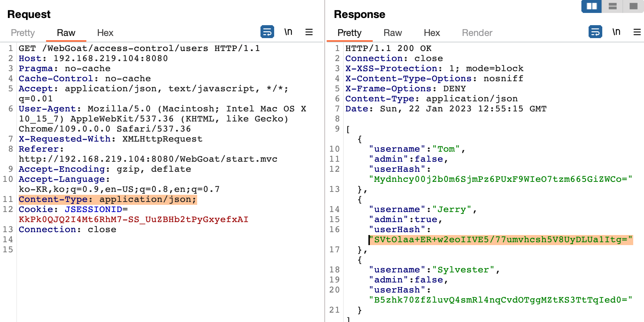Screen dimensions: 644x322
Task: Click Jerry's highlighted userHash starting SVtOlaa
Action: click(500, 239)
